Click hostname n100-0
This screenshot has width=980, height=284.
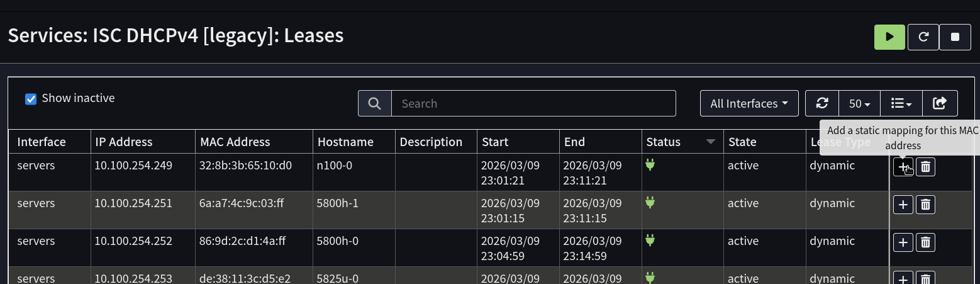coord(335,166)
